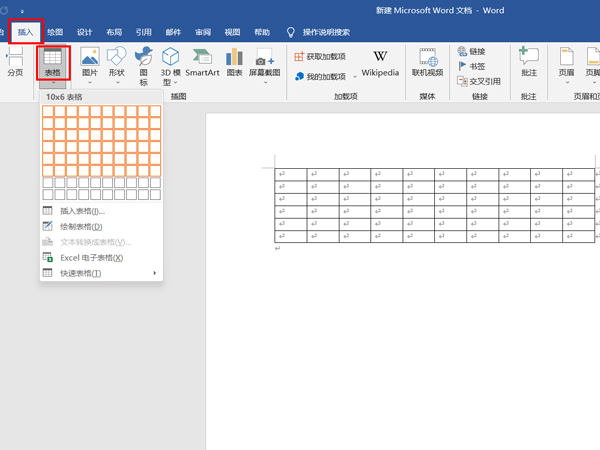
Task: Click the 联机视频 (Online Video) icon
Action: [428, 63]
